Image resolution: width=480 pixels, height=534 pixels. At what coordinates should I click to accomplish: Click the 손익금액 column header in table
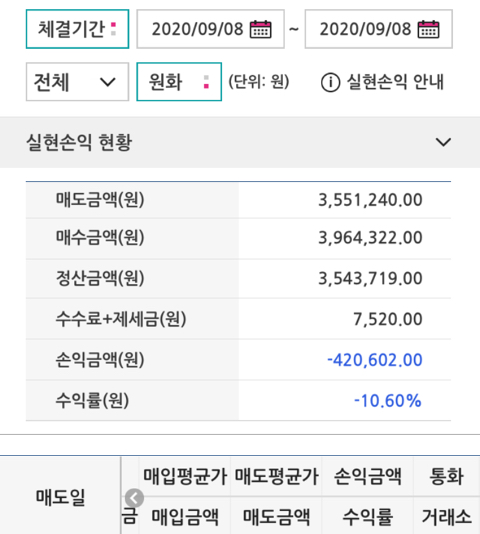[368, 476]
